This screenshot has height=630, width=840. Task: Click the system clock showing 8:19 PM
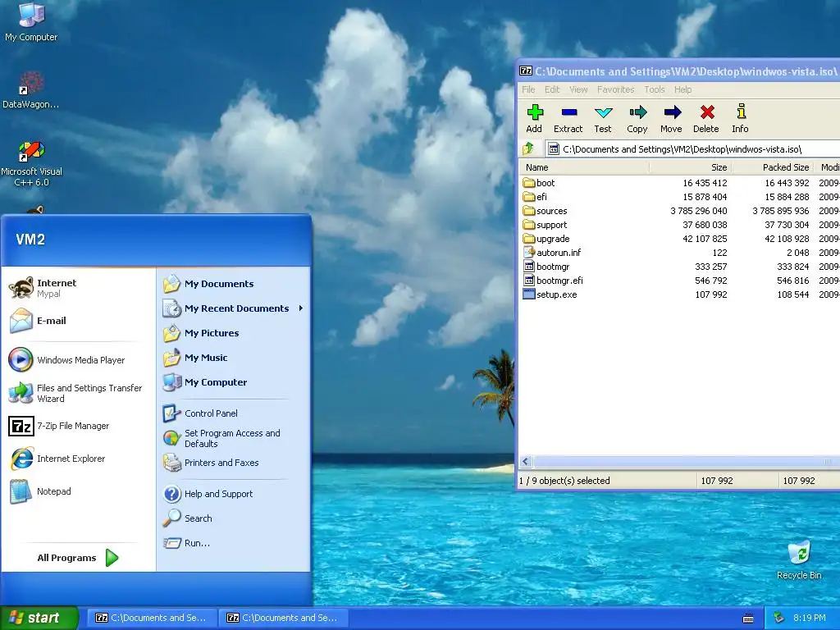pyautogui.click(x=809, y=618)
